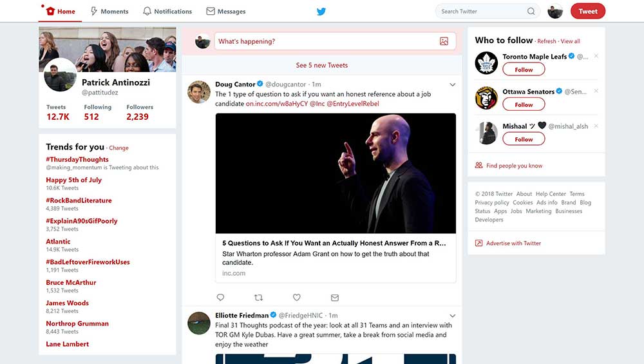Show the 5 new Tweets
This screenshot has width=644, height=364.
321,65
